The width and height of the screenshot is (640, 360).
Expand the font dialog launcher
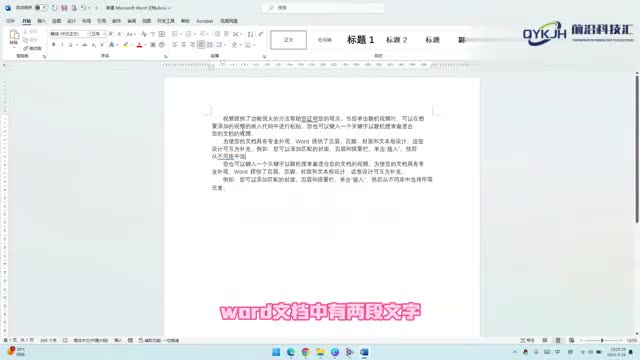click(165, 56)
